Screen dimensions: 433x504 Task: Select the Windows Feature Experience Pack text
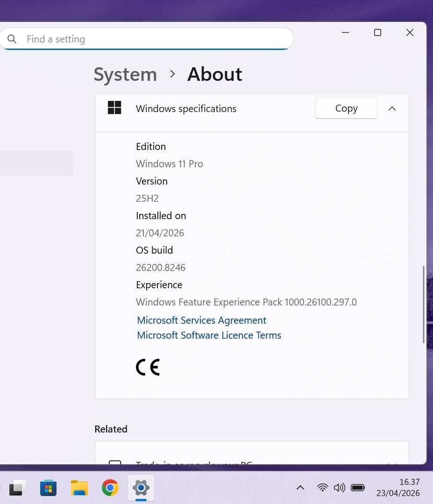[x=246, y=302]
